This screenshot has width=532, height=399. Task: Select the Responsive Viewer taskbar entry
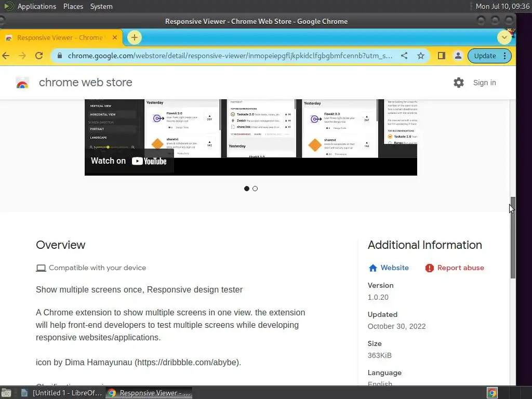tap(149, 393)
